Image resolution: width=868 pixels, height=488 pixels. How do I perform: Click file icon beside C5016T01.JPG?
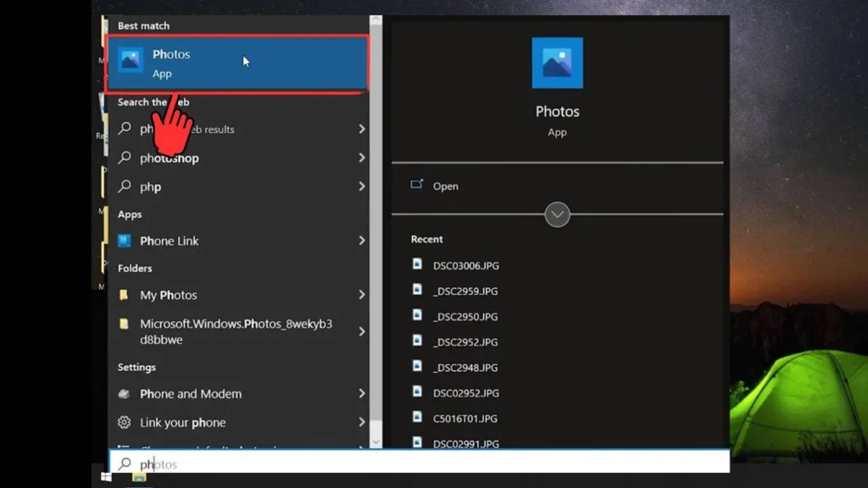417,417
